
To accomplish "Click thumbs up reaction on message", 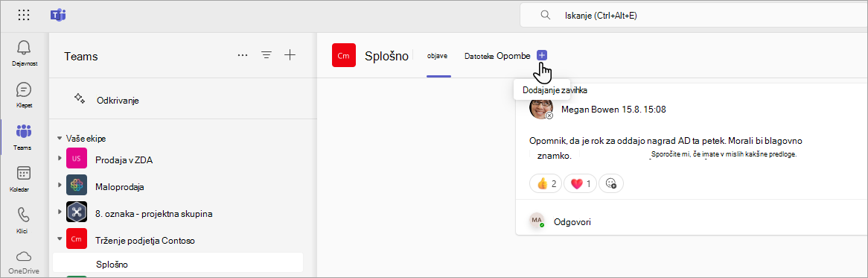I will [546, 183].
